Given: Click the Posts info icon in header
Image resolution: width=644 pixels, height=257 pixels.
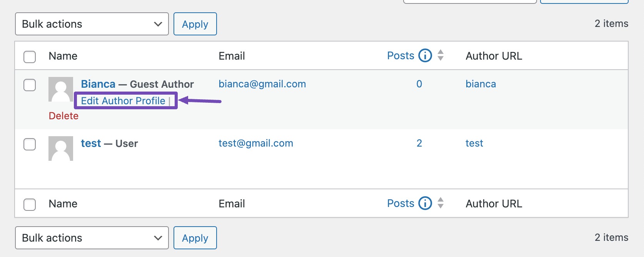Looking at the screenshot, I should coord(425,56).
